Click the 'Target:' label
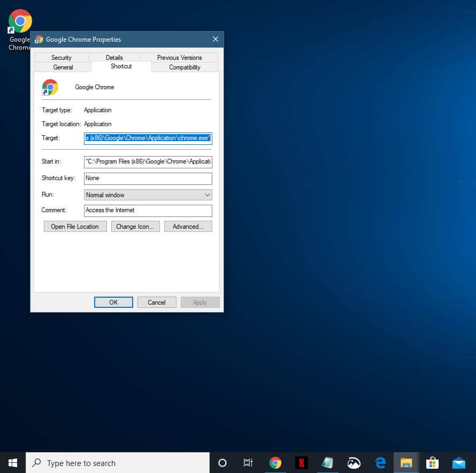Viewport: 476px width, 473px height. tap(51, 138)
